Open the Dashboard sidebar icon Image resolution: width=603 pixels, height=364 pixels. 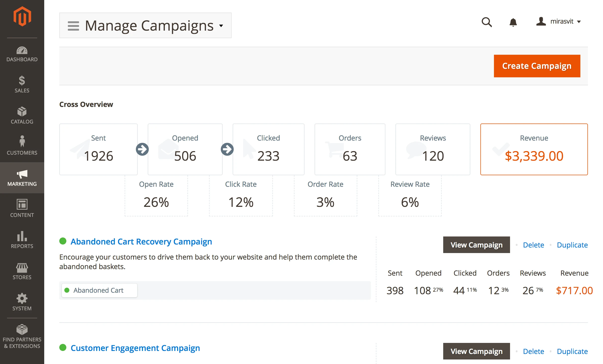click(22, 51)
